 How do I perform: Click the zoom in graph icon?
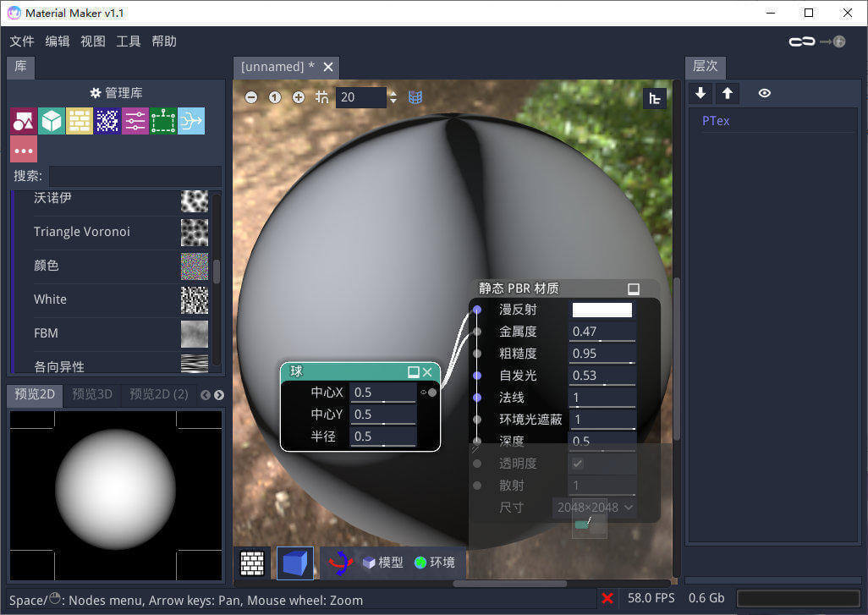299,97
